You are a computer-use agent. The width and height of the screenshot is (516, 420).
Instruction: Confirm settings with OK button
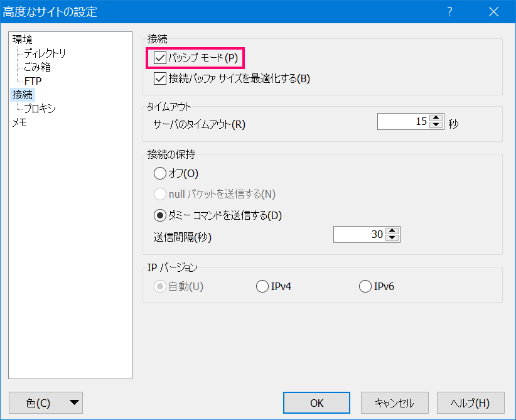(x=316, y=403)
